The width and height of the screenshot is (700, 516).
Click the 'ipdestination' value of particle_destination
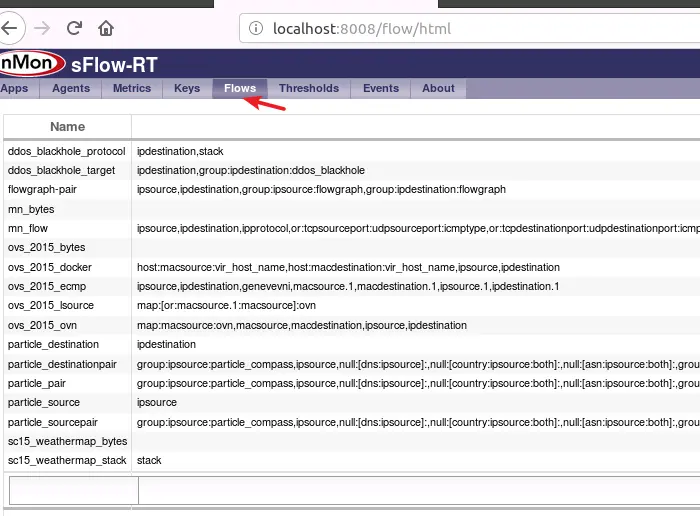point(166,345)
